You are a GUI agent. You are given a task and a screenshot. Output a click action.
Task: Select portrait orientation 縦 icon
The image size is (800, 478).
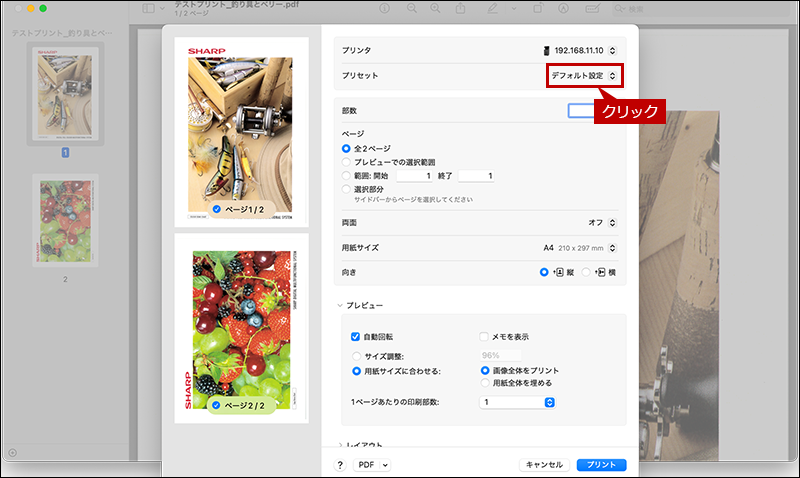557,271
